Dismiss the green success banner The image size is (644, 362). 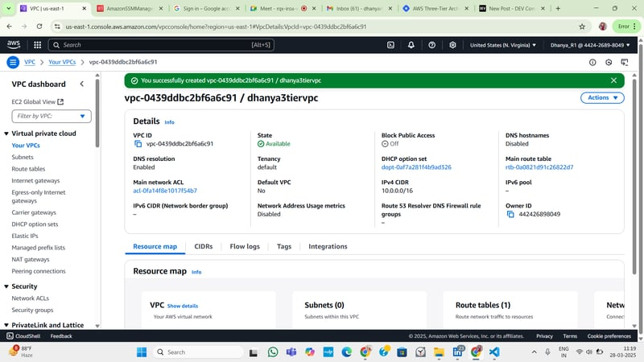pyautogui.click(x=613, y=80)
